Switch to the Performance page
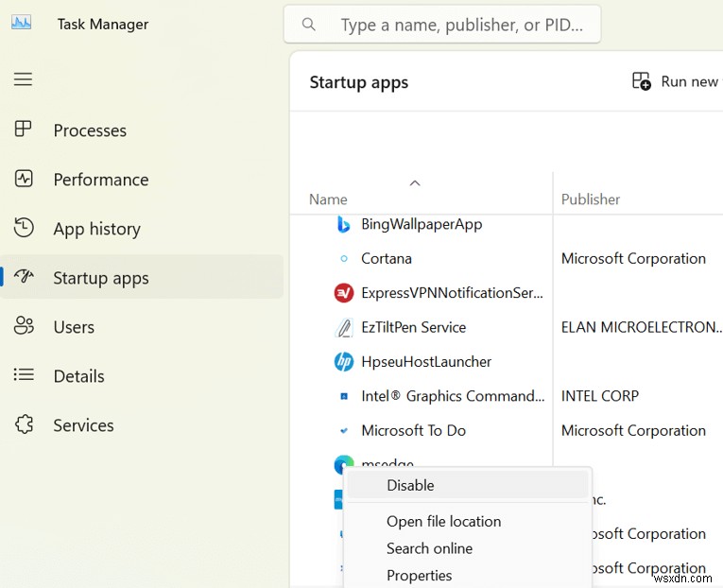Image resolution: width=723 pixels, height=588 pixels. click(142, 180)
